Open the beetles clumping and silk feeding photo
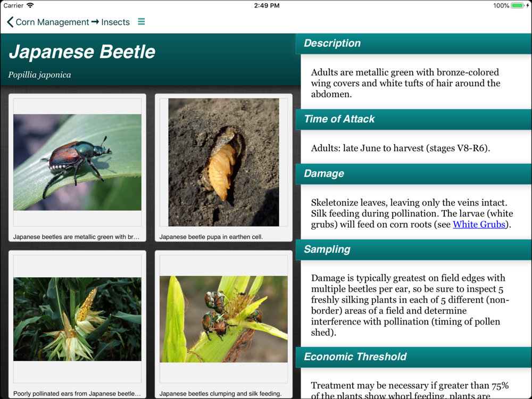 (223, 319)
